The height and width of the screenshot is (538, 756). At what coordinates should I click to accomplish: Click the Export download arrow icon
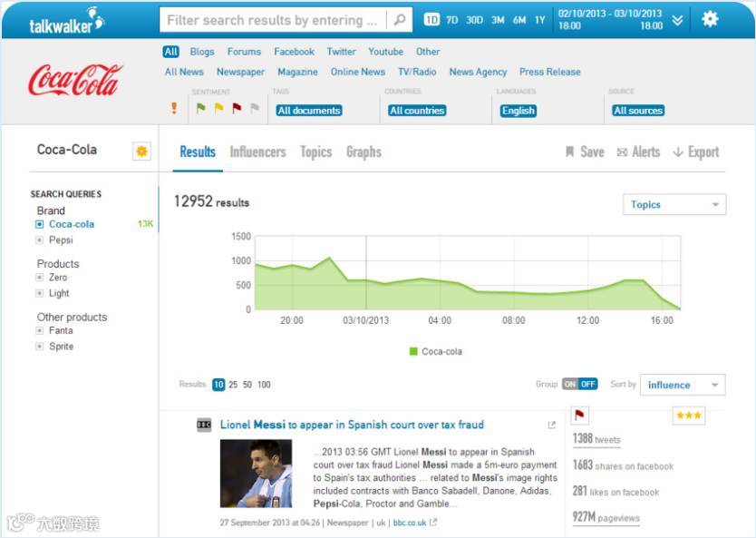[x=678, y=152]
